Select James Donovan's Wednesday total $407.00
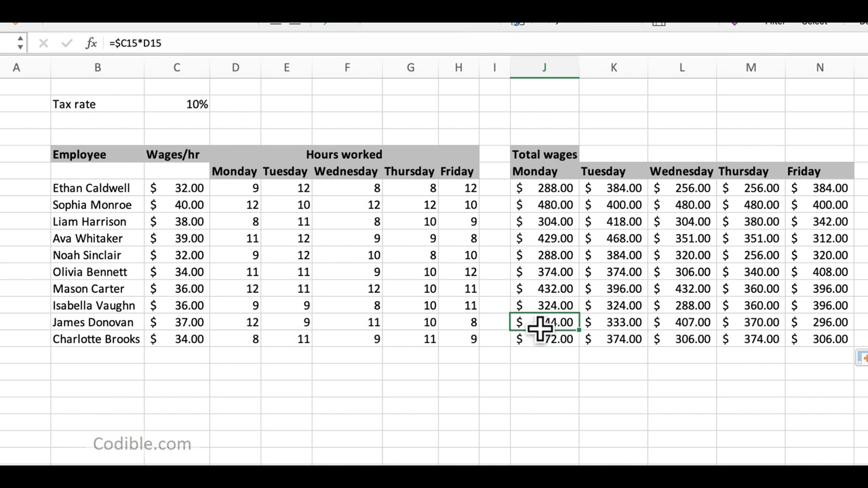Screen dimensions: 868x488 point(682,323)
